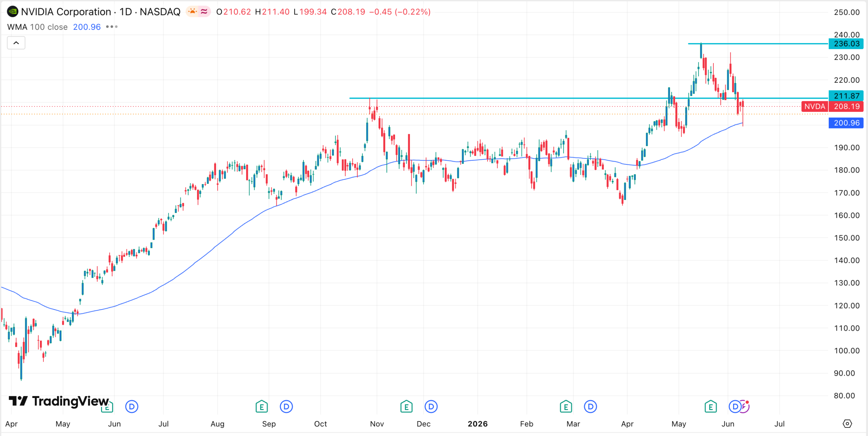Viewport: 868px width, 436px height.
Task: Click the 130.00 price axis label
Action: pos(847,283)
